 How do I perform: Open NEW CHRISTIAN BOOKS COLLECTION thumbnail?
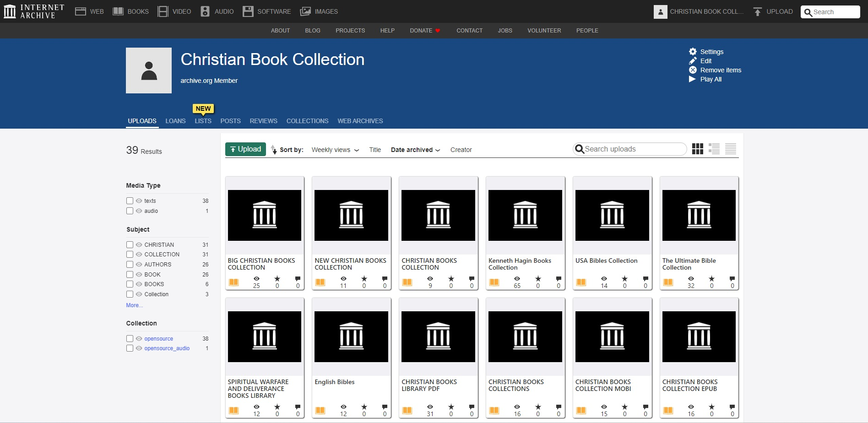tap(351, 215)
